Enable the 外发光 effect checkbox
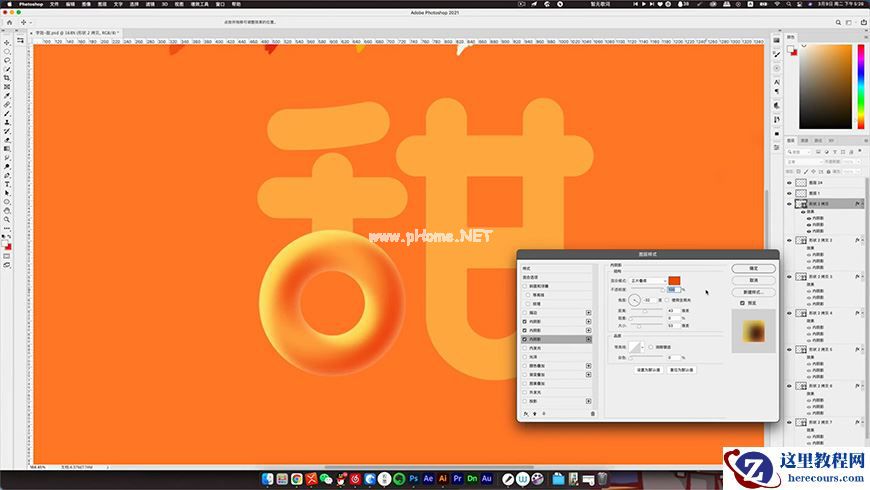The width and height of the screenshot is (870, 490). pyautogui.click(x=525, y=392)
